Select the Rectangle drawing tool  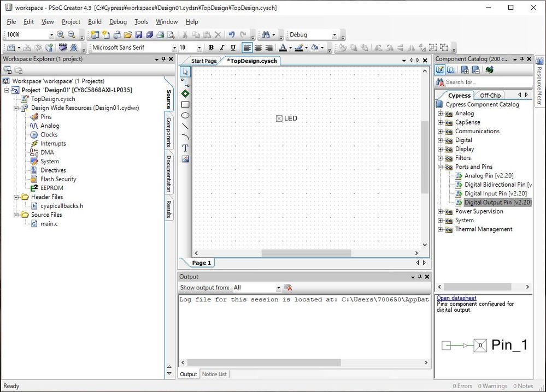(x=185, y=104)
